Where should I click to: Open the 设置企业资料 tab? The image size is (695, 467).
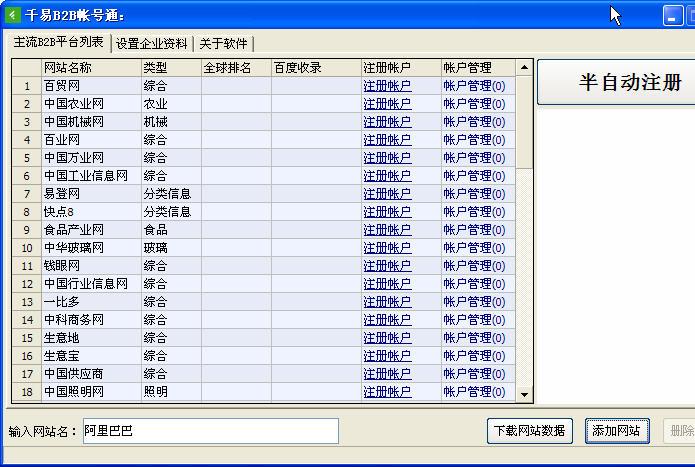point(152,43)
